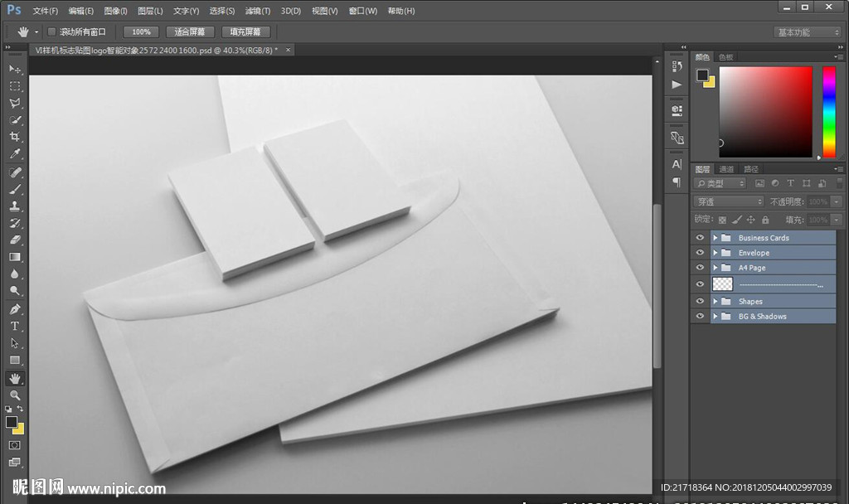The image size is (849, 504).
Task: Toggle visibility of BG & Shadows group
Action: (700, 317)
